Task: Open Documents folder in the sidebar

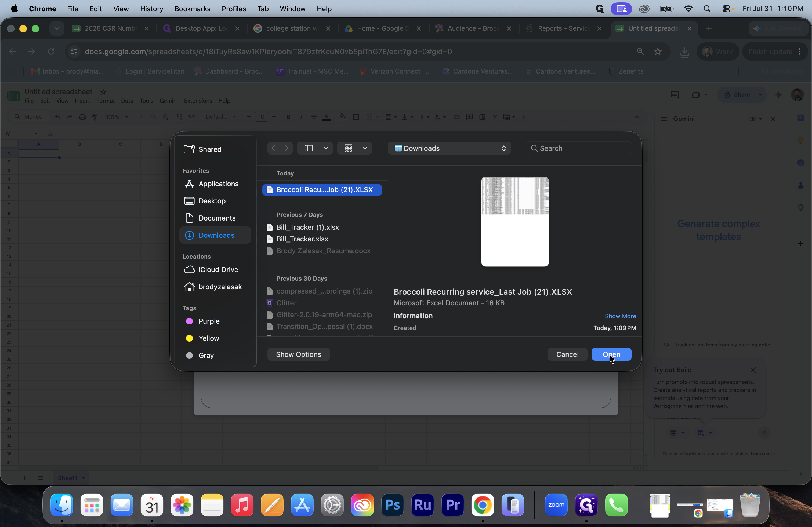Action: click(x=215, y=218)
